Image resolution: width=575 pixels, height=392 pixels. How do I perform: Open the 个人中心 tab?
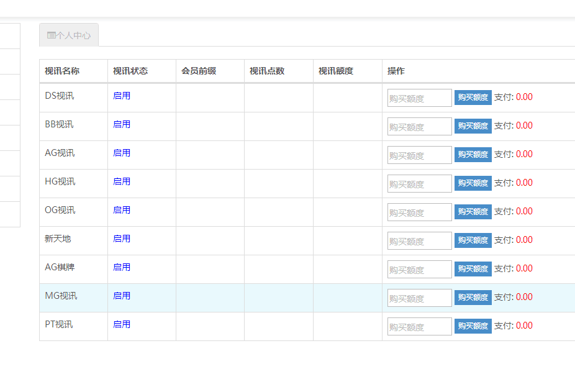coord(69,35)
